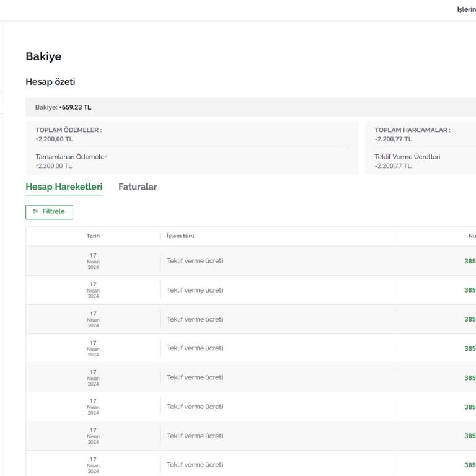Click the filter icon inside Filtrele button
Screen dimensions: 476x476
[x=35, y=211]
